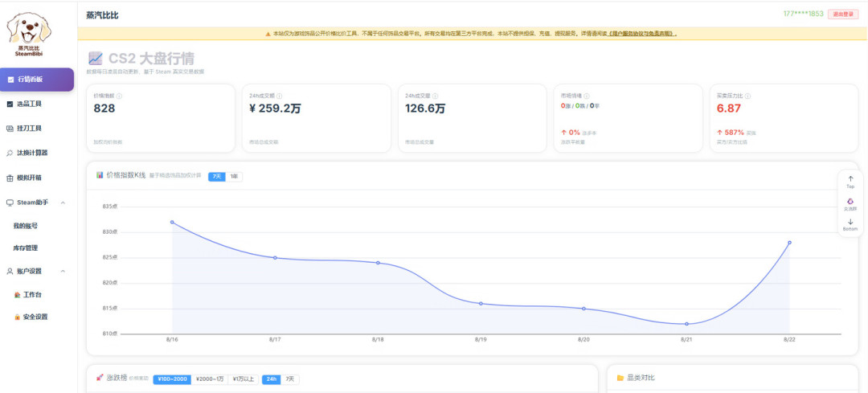Click the 8/18 x-axis date label

[378, 339]
